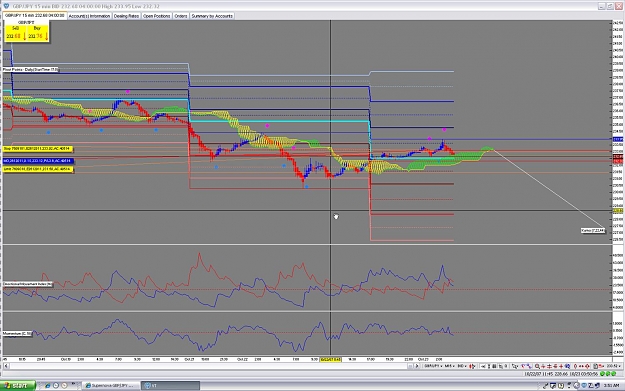This screenshot has width=625, height=391.
Task: Click Internet Explorer quick launch icon
Action: [x=47, y=386]
